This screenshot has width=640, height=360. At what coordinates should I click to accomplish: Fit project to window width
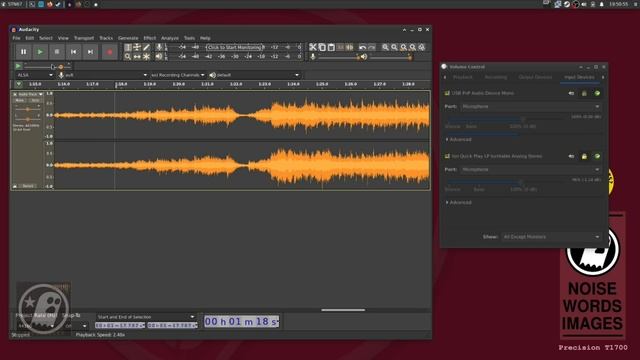[x=413, y=47]
